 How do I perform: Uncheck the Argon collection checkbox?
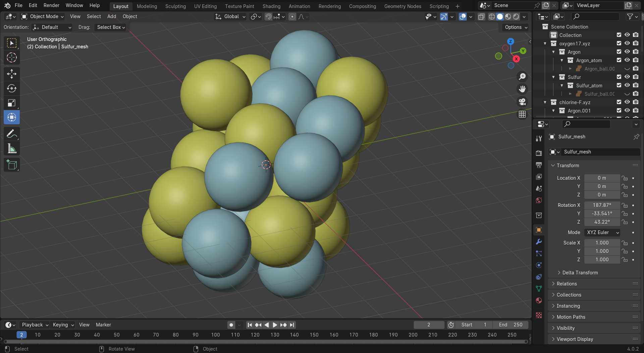click(x=619, y=52)
